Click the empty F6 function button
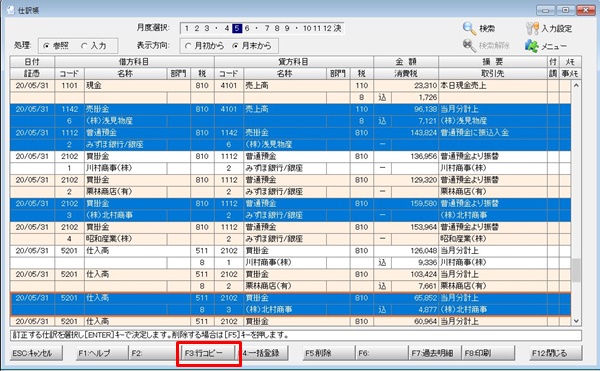This screenshot has height=371, width=600. pyautogui.click(x=382, y=353)
